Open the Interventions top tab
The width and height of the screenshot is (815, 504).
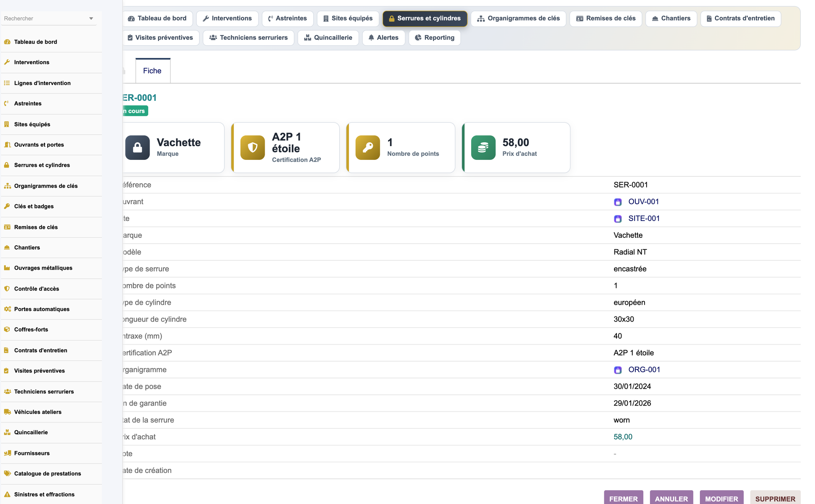tap(227, 18)
